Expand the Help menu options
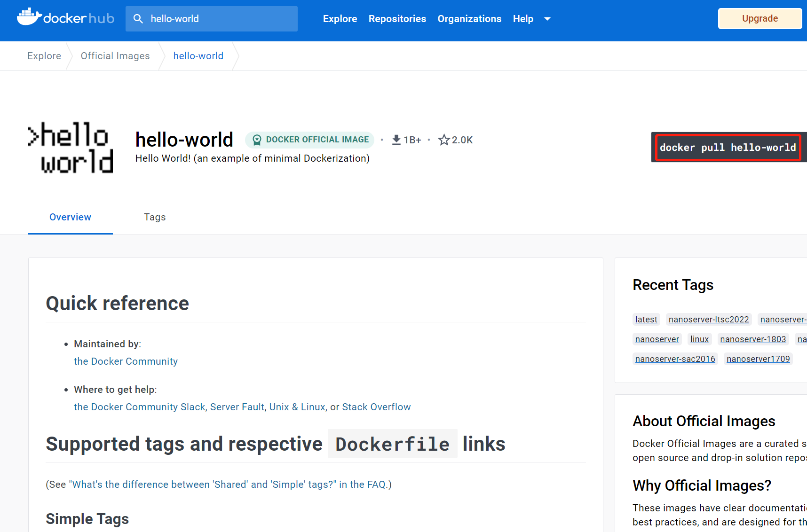 click(523, 19)
